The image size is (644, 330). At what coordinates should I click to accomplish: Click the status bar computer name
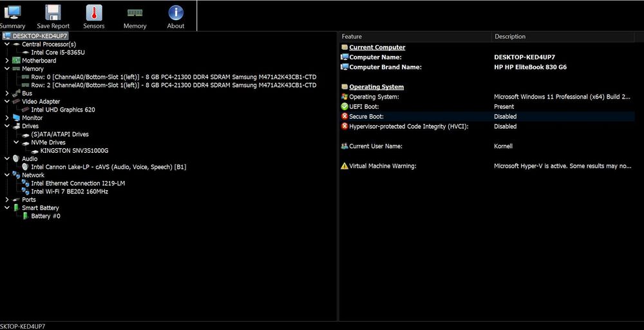[23, 326]
